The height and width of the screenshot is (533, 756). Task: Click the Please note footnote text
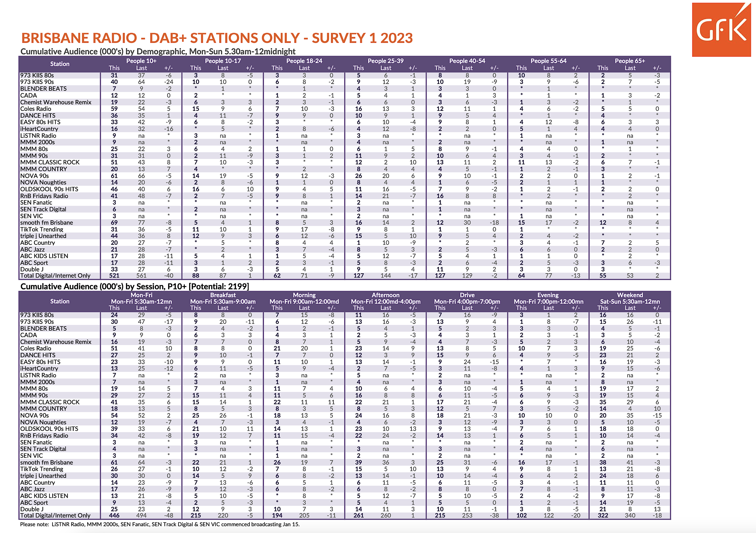coord(160,524)
